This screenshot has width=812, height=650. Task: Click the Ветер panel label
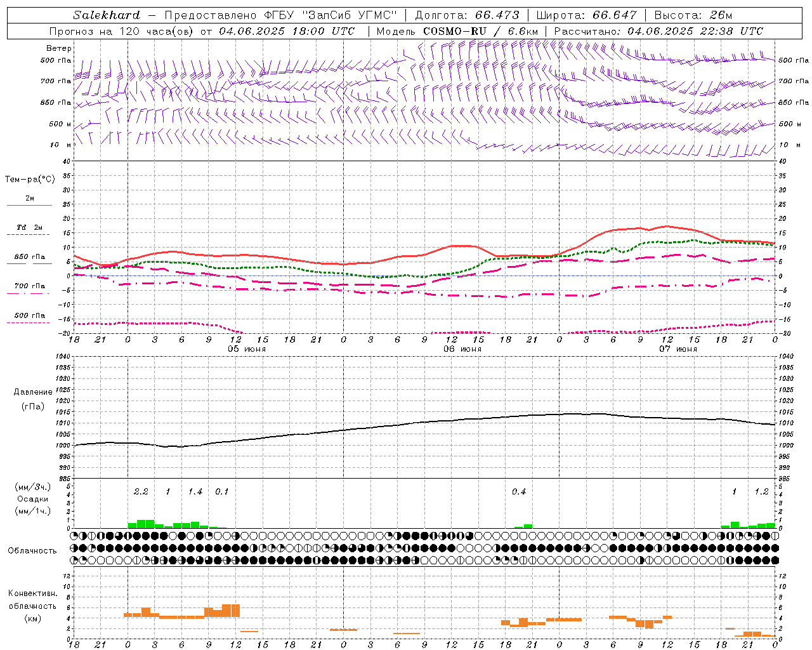click(x=59, y=48)
